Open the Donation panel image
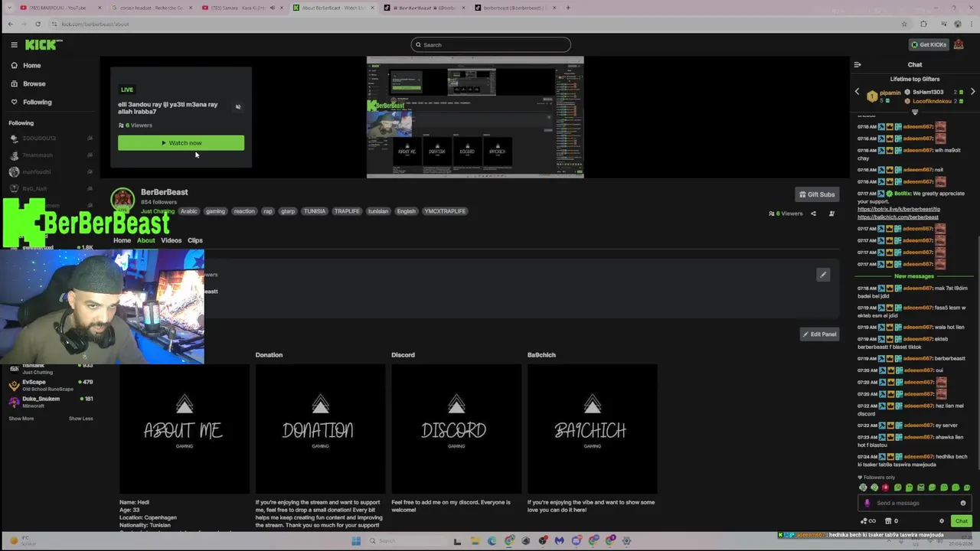Viewport: 980px width, 551px height. (x=321, y=429)
